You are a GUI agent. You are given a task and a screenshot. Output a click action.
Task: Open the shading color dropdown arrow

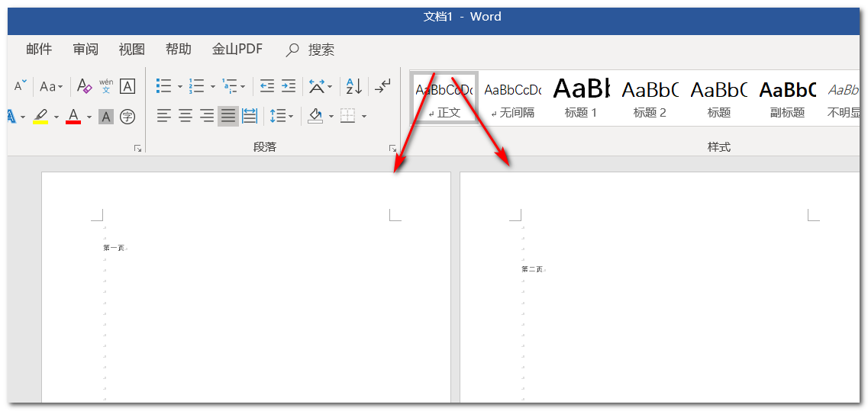pyautogui.click(x=331, y=117)
